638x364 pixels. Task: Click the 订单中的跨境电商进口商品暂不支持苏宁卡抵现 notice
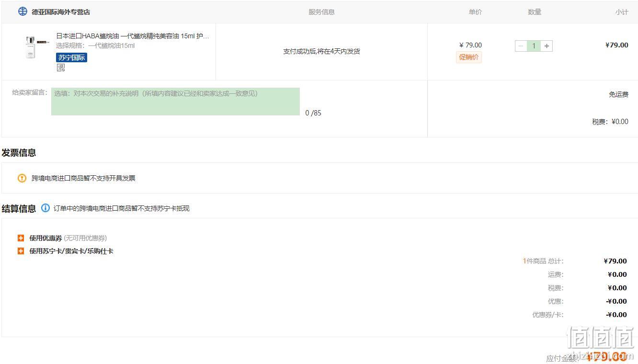coord(122,208)
